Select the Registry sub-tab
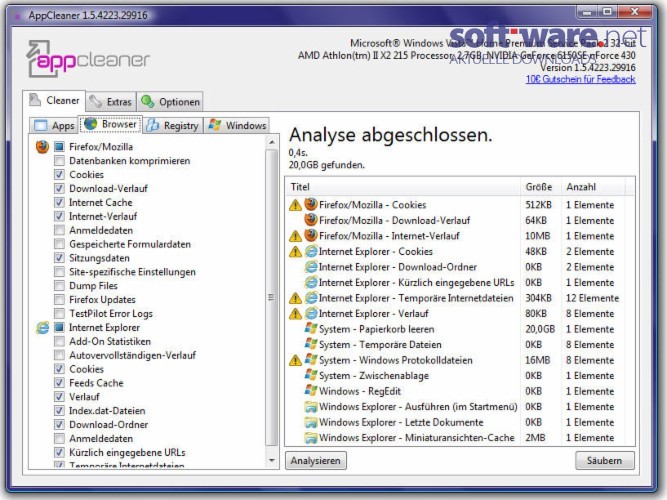The image size is (667, 500). point(173,126)
